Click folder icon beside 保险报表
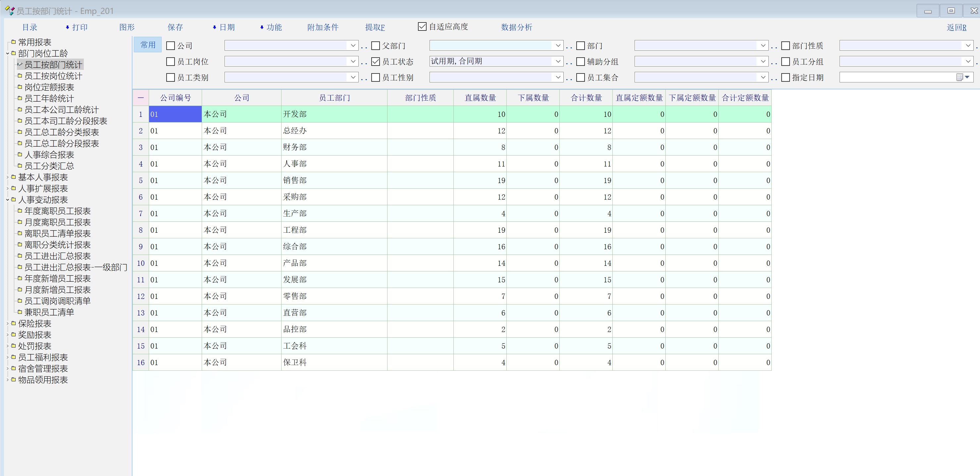The width and height of the screenshot is (980, 476). [x=14, y=323]
